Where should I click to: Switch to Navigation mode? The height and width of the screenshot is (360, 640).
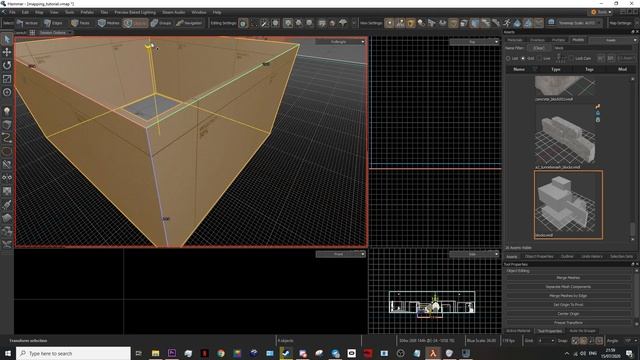pos(189,23)
